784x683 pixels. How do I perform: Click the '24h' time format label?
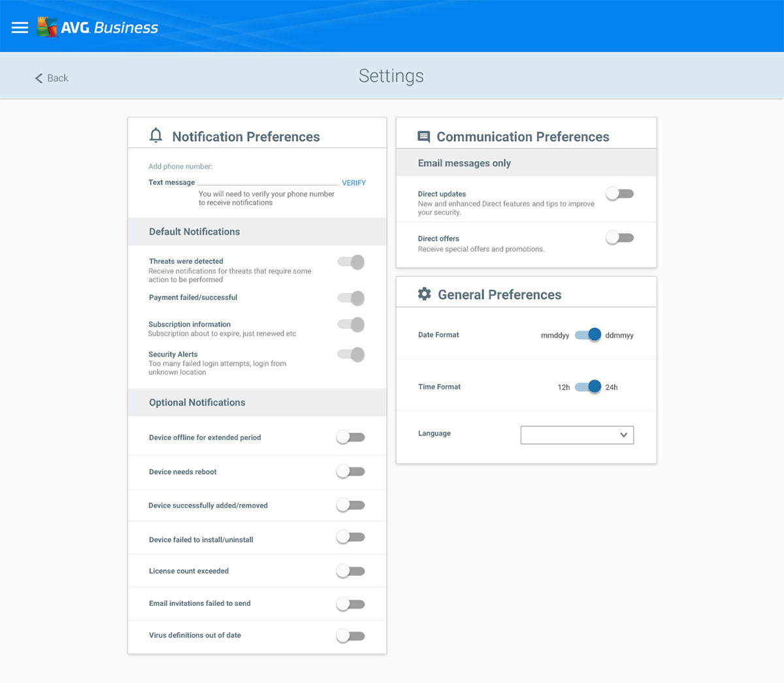pyautogui.click(x=612, y=387)
